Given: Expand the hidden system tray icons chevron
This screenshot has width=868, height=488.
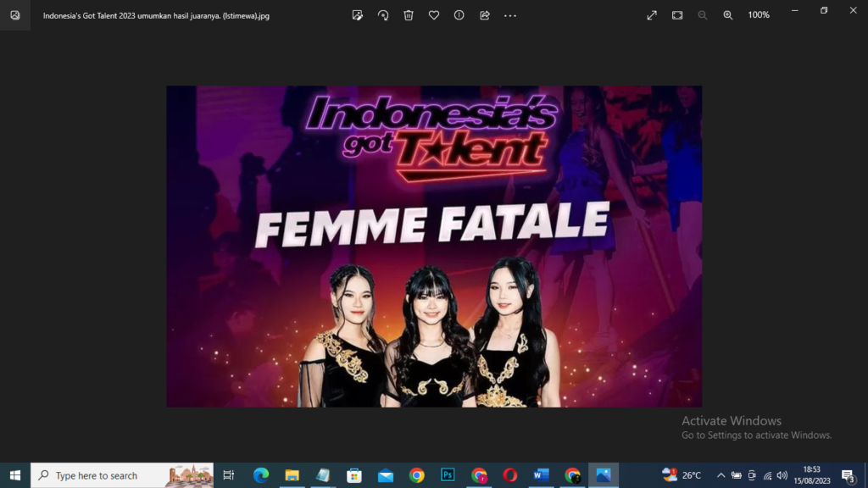Looking at the screenshot, I should pos(721,475).
